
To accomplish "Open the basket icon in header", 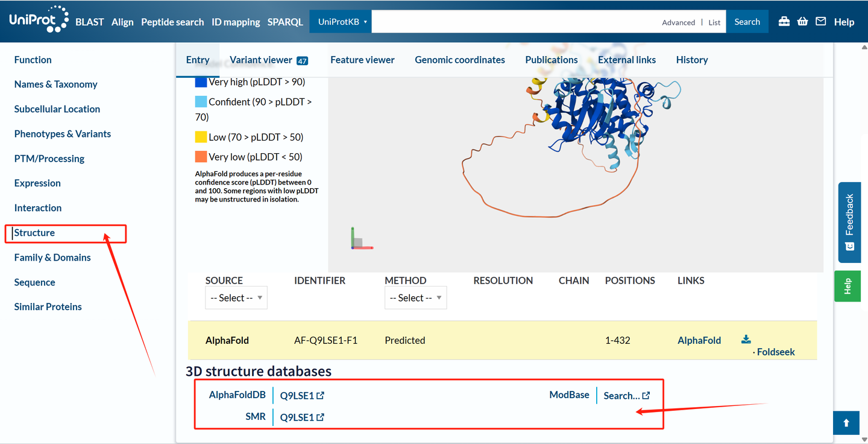I will [x=802, y=22].
